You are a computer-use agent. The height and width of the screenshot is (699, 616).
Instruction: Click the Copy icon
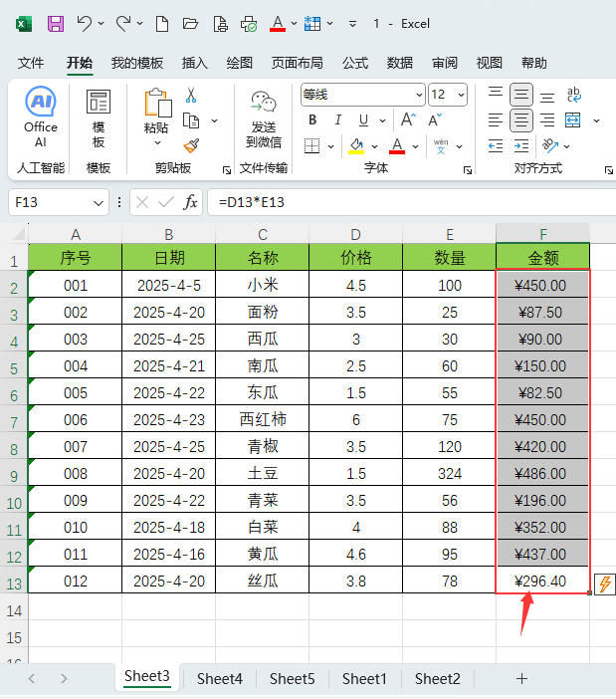tap(191, 120)
